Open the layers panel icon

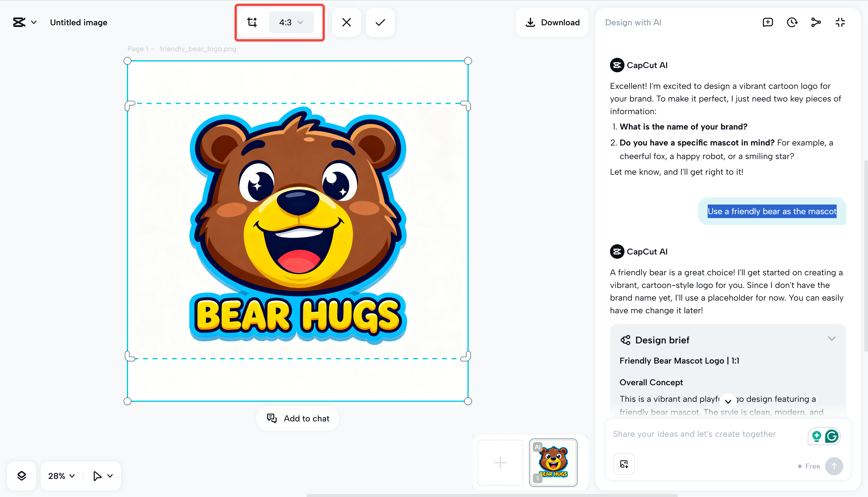point(21,476)
